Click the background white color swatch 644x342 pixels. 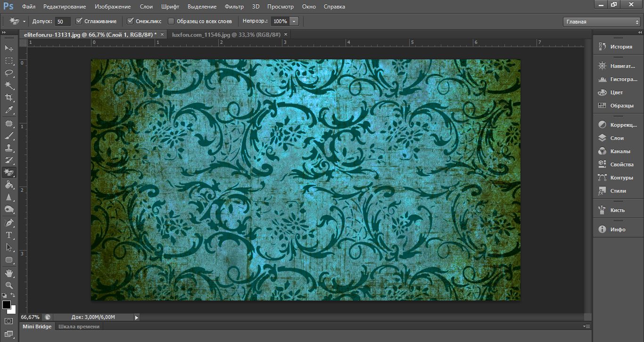[13, 310]
